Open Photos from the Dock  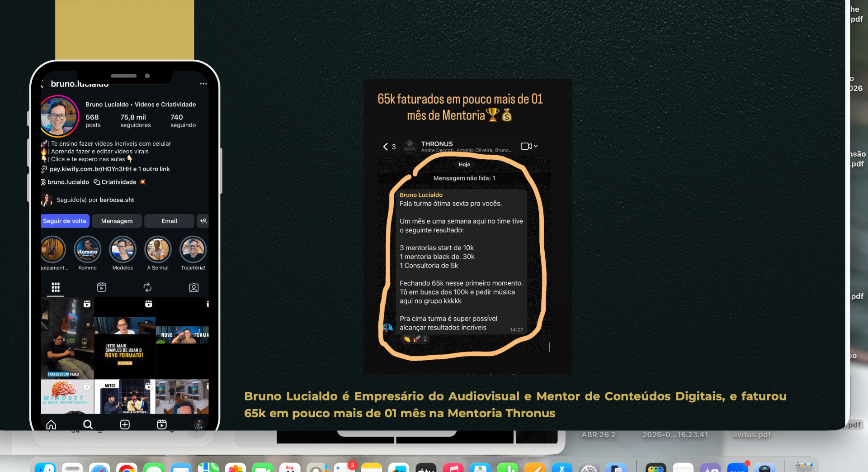coord(236,468)
